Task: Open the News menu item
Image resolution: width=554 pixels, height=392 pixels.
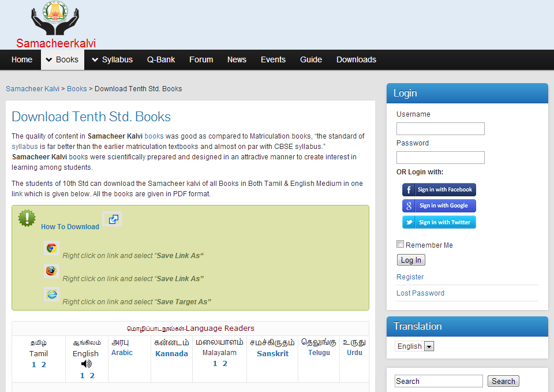Action: [x=237, y=59]
